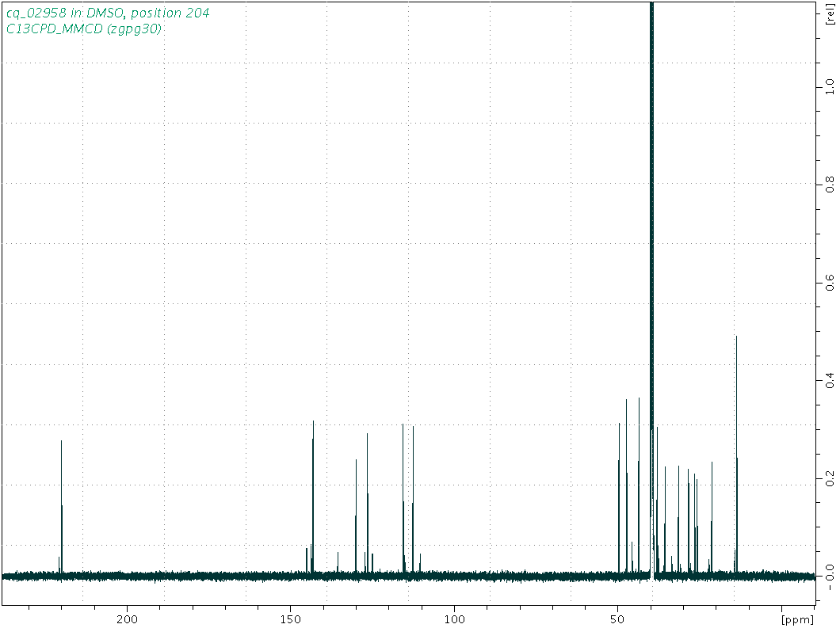Select the 'C13CPD_MMCD (zgpg30)' experiment label

pos(83,29)
